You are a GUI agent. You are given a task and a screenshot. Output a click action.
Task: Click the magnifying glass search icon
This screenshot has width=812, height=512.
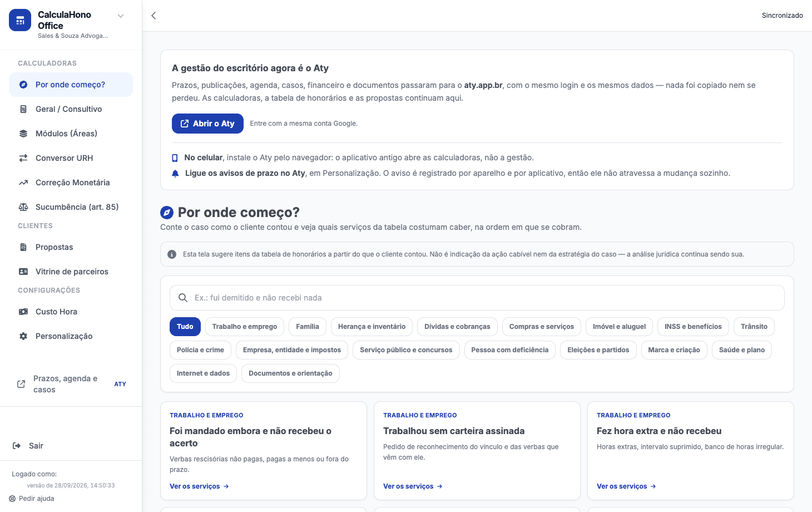tap(182, 298)
